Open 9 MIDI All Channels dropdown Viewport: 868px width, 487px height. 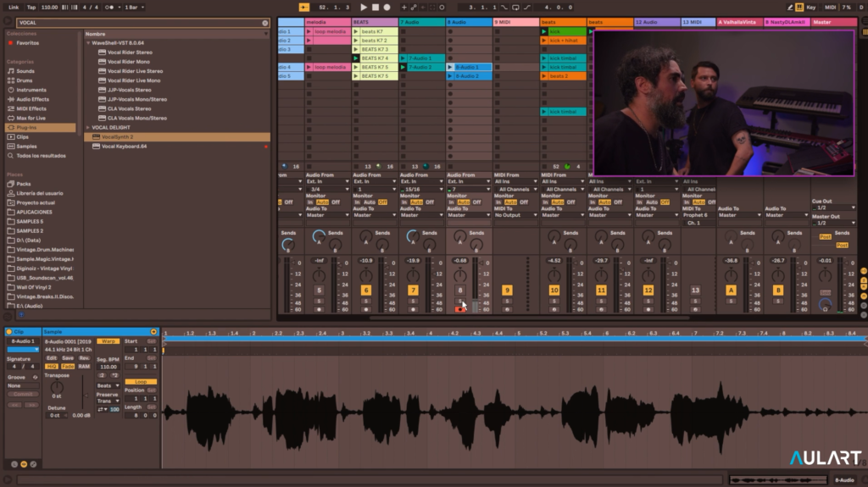click(x=515, y=189)
